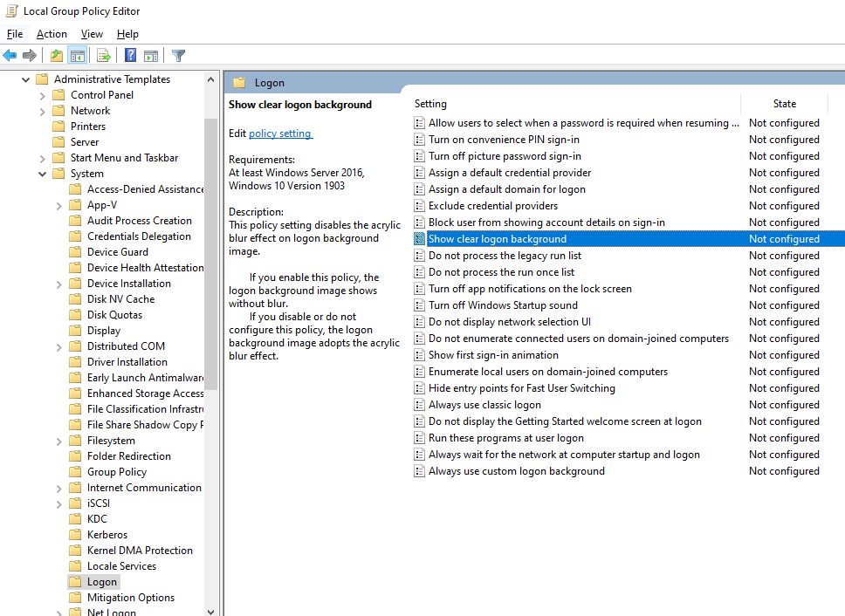Open the policy setting edit link
The image size is (845, 616).
[280, 133]
